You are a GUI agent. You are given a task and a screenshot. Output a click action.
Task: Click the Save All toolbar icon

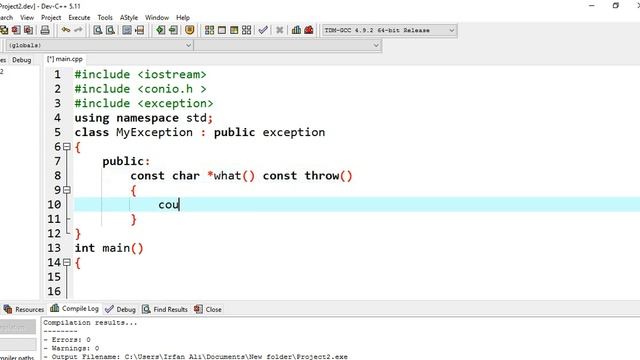pos(4,30)
